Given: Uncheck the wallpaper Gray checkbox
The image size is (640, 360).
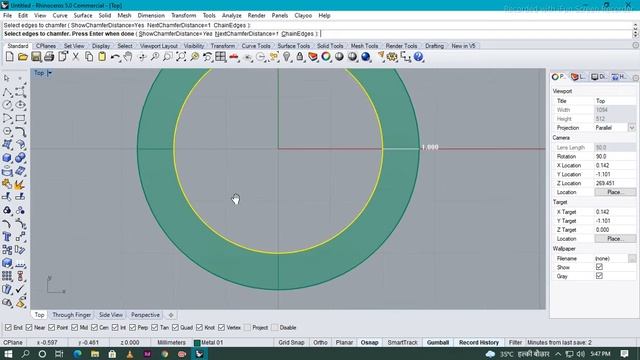Looking at the screenshot, I should point(599,276).
